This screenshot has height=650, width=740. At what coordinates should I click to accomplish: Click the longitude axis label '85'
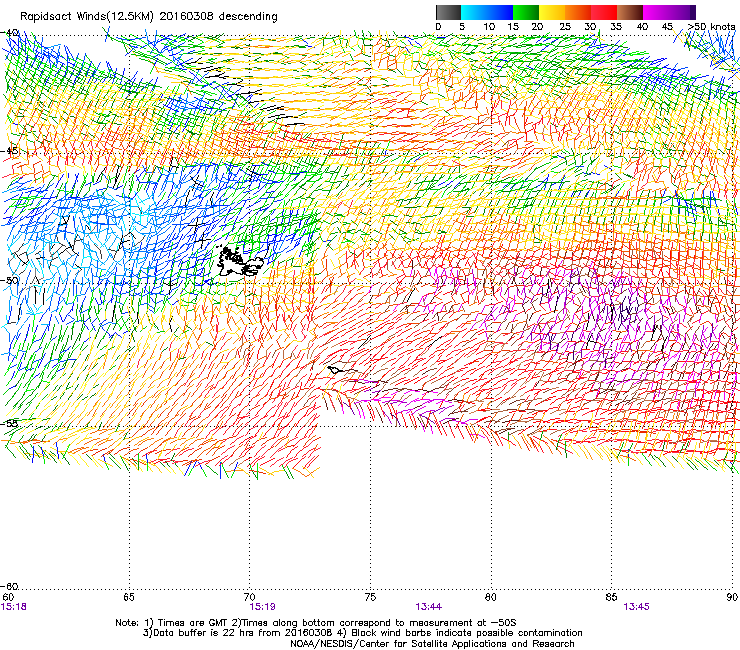tap(611, 598)
